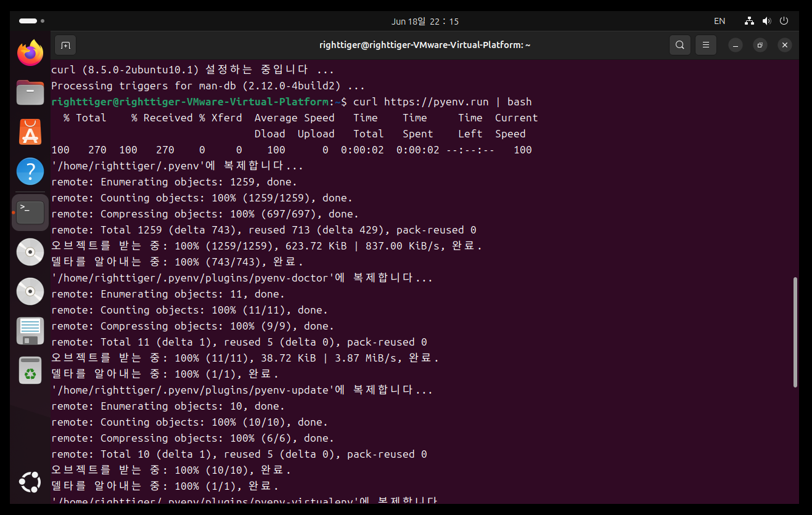Open a new terminal tab

[65, 45]
